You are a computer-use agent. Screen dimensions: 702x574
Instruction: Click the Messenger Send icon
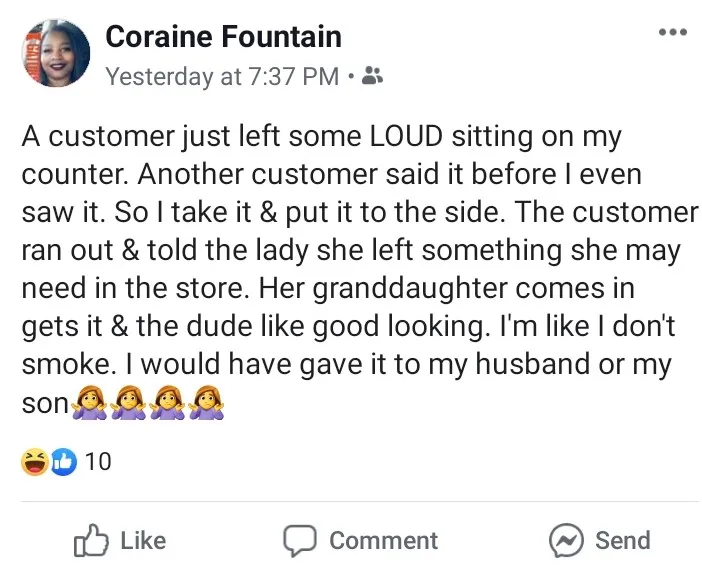[566, 541]
